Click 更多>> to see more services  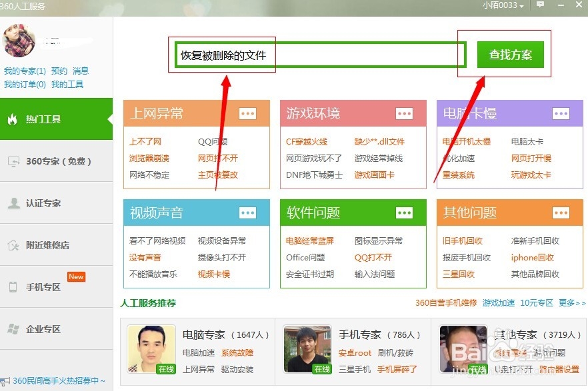point(572,302)
